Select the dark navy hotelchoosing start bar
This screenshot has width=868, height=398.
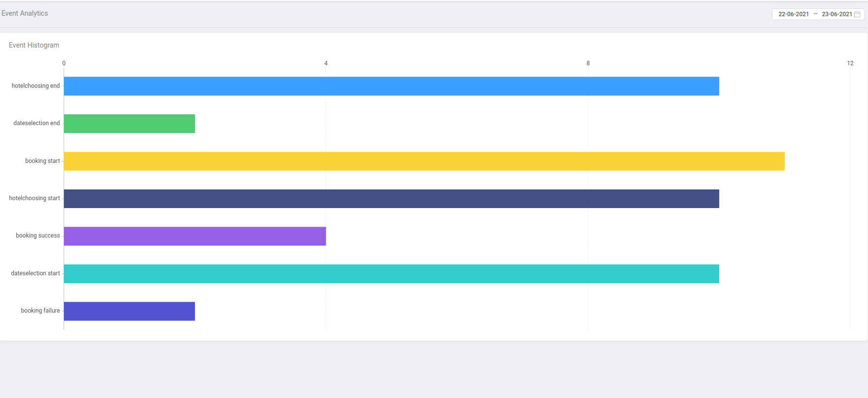[391, 199]
